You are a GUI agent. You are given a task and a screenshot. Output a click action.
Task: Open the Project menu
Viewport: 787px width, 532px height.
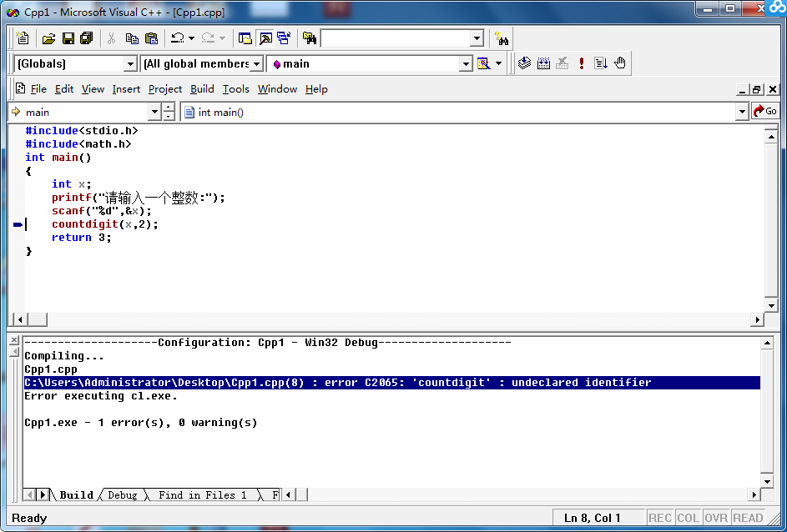(x=165, y=88)
